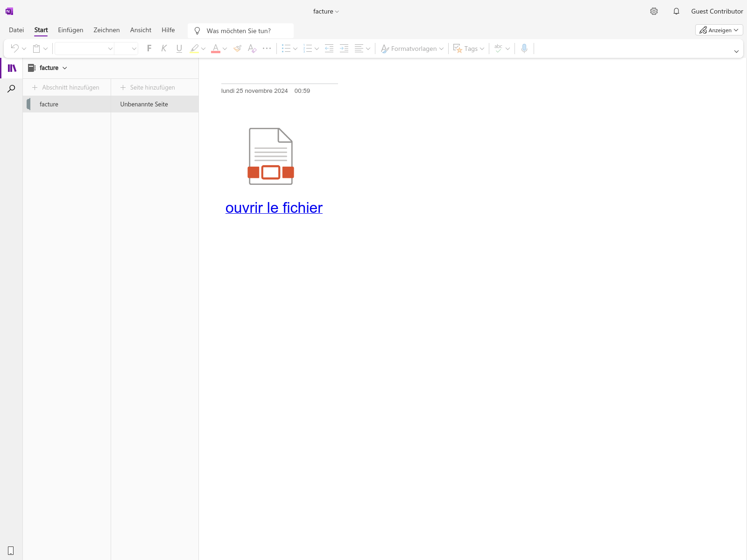The image size is (747, 560).
Task: Open the settings gear icon
Action: pyautogui.click(x=654, y=11)
